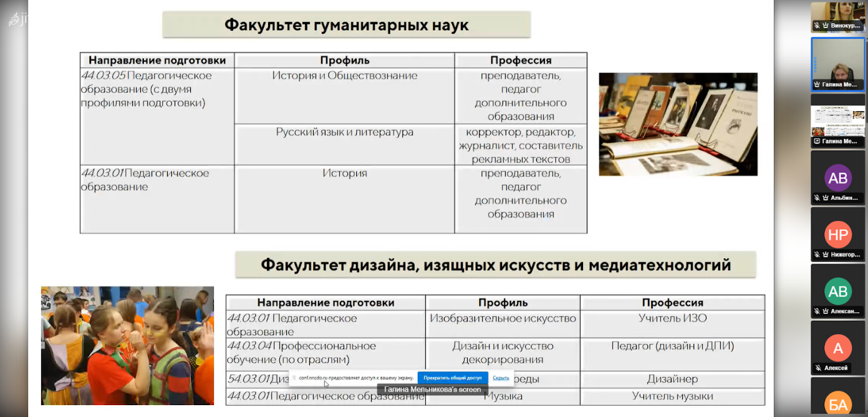
Task: Open Галина Ме shared screen thumbnail
Action: point(838,120)
